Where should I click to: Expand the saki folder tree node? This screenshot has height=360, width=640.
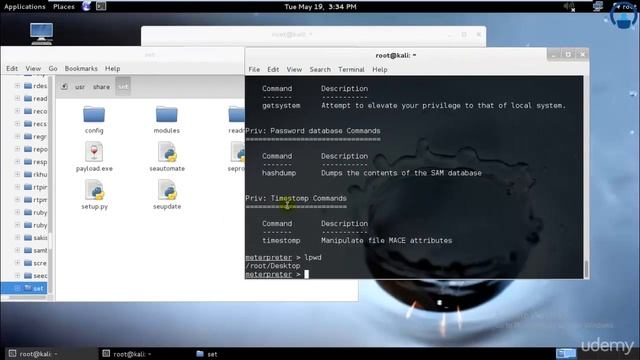pos(17,238)
